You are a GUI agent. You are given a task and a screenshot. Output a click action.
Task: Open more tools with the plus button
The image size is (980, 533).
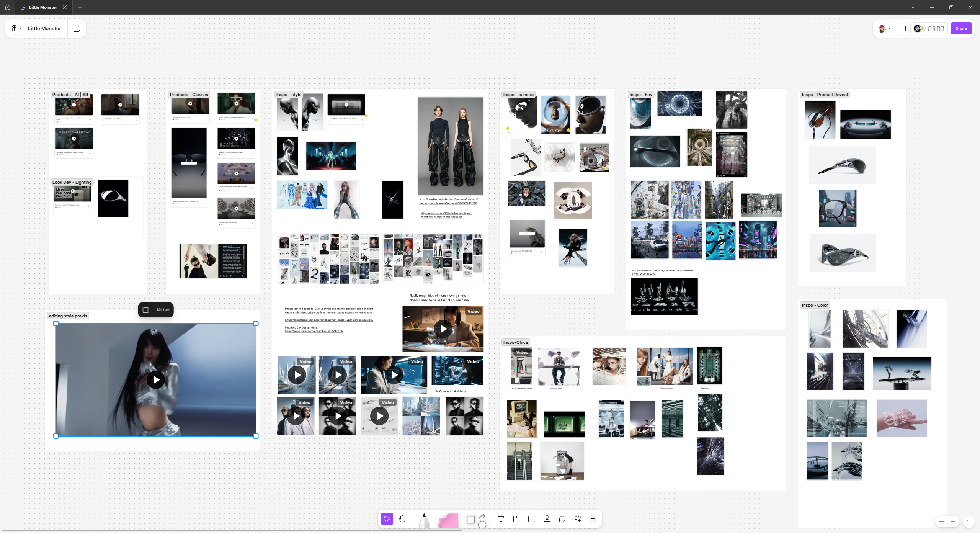593,519
